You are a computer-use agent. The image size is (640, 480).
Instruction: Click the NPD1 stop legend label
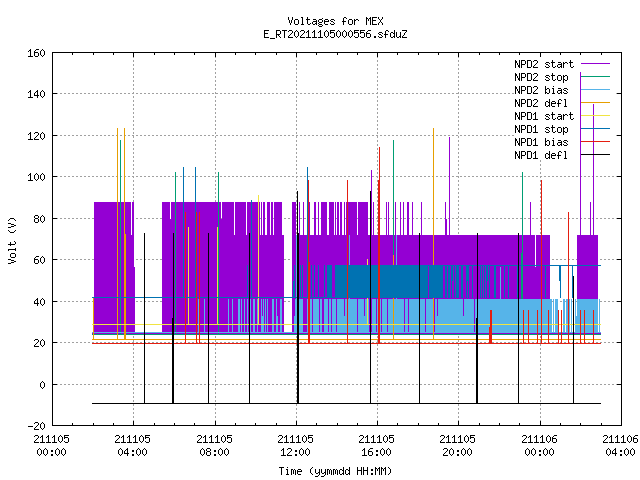541,129
